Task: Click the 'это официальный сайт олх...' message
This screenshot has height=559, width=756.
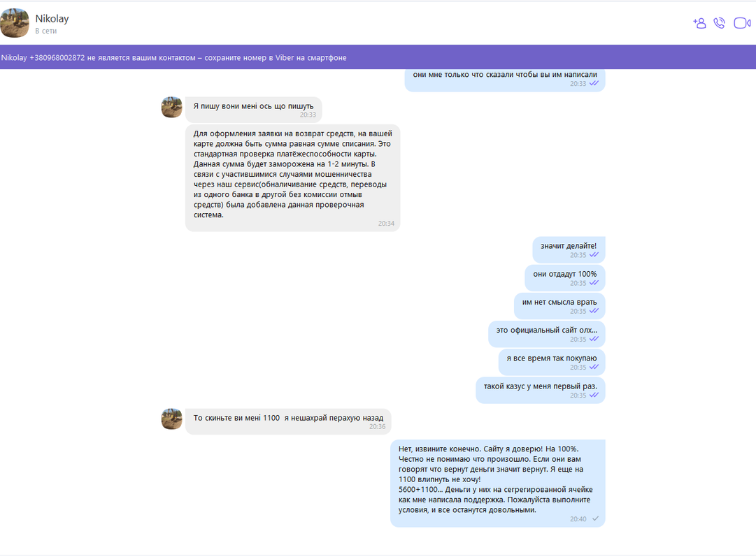Action: click(x=547, y=333)
